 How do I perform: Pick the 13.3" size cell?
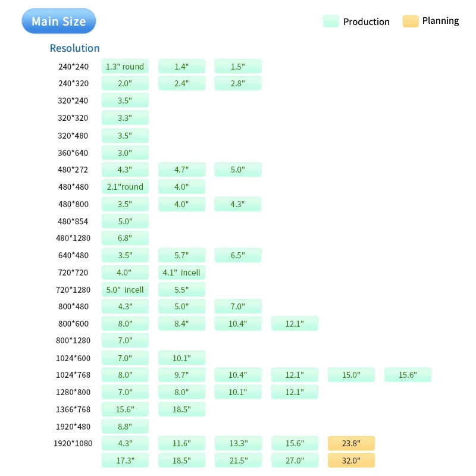pyautogui.click(x=237, y=443)
